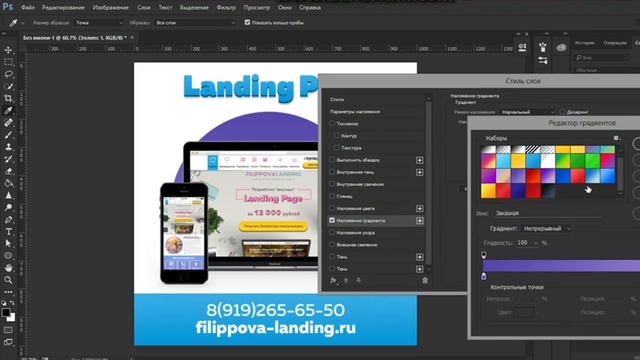
Task: Toggle the Показать кольцо пробы checkbox
Action: tap(247, 22)
